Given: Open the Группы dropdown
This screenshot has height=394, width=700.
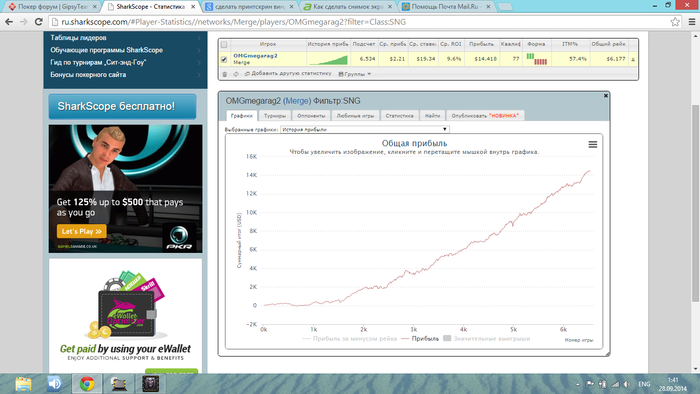Looking at the screenshot, I should coord(355,74).
